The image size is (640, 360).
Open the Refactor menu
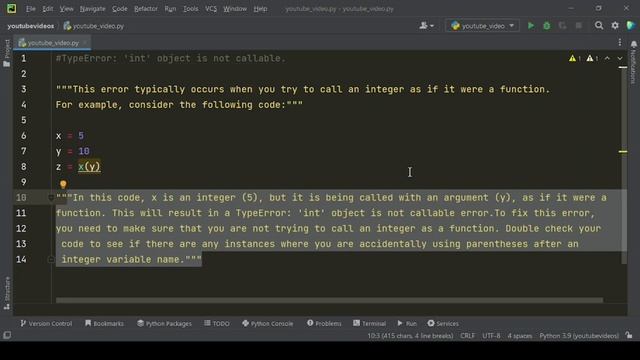pos(146,9)
